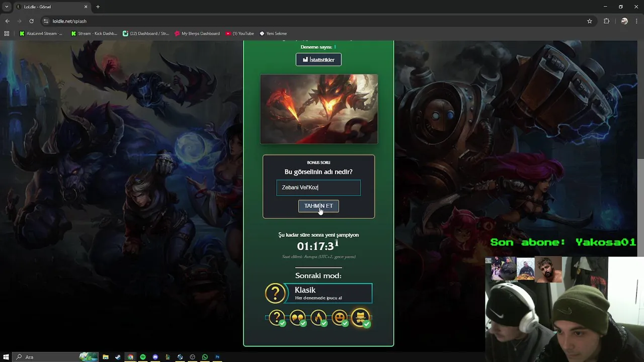Focus the skin name input with Zebani Vel'Koz
The width and height of the screenshot is (644, 362).
coord(318,188)
